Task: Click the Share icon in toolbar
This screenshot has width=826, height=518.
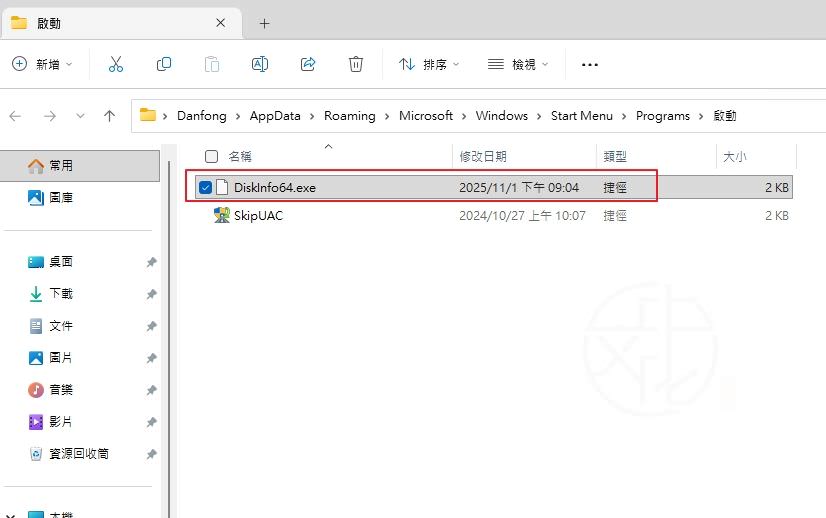Action: [308, 64]
